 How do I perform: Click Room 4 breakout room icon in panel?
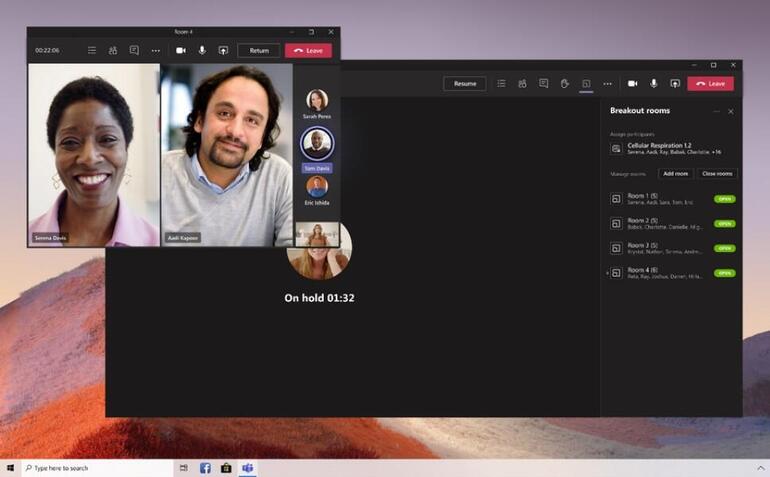coord(616,273)
